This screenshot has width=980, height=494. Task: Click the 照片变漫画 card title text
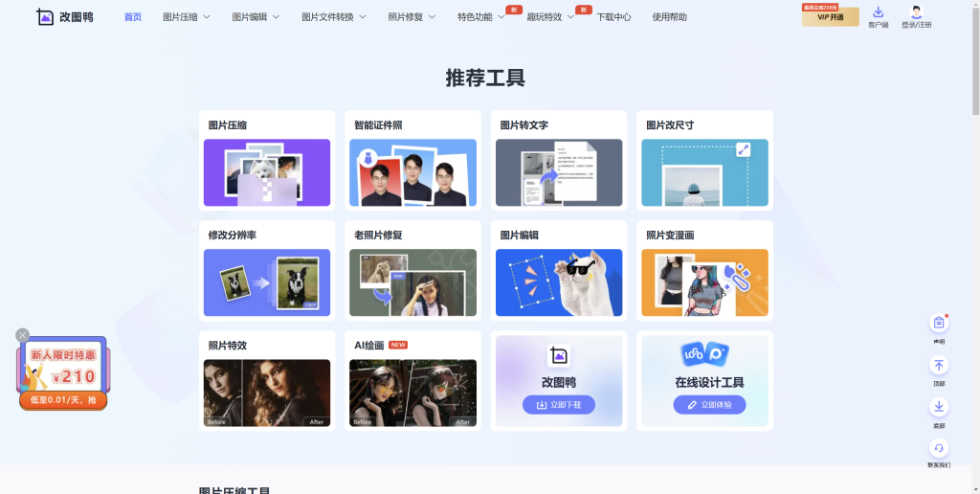point(670,236)
